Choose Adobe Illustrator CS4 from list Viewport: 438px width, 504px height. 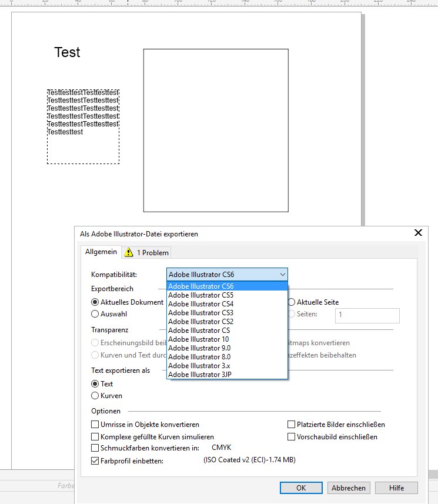227,303
